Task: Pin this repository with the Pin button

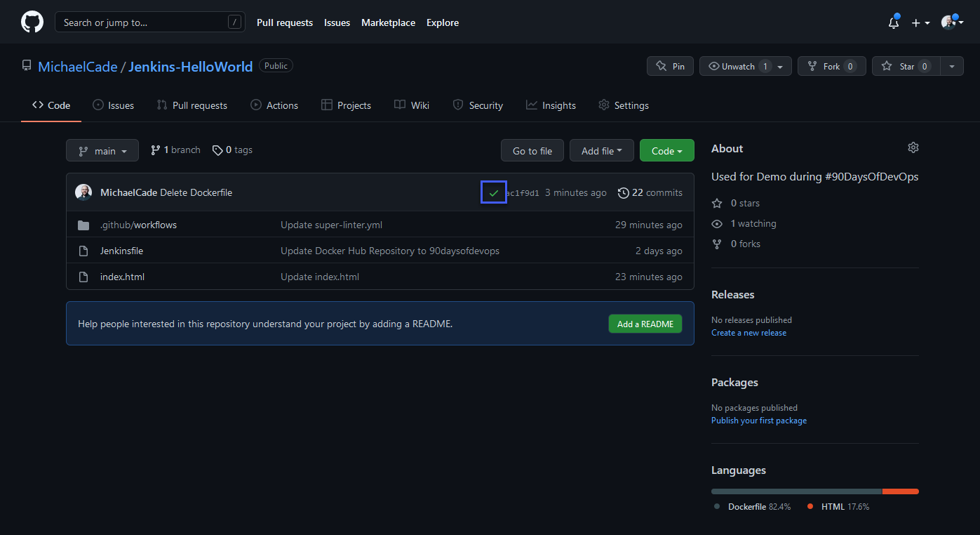Action: pyautogui.click(x=670, y=66)
